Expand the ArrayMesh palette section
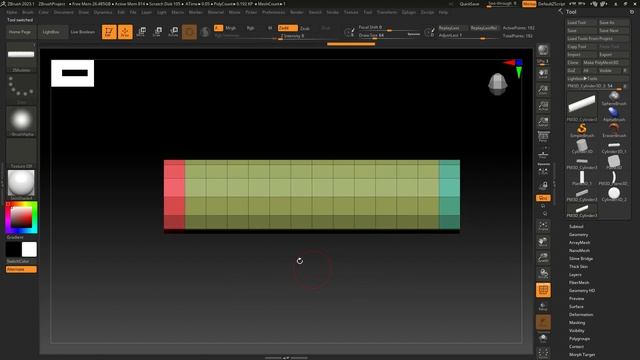The width and height of the screenshot is (640, 360). (579, 242)
